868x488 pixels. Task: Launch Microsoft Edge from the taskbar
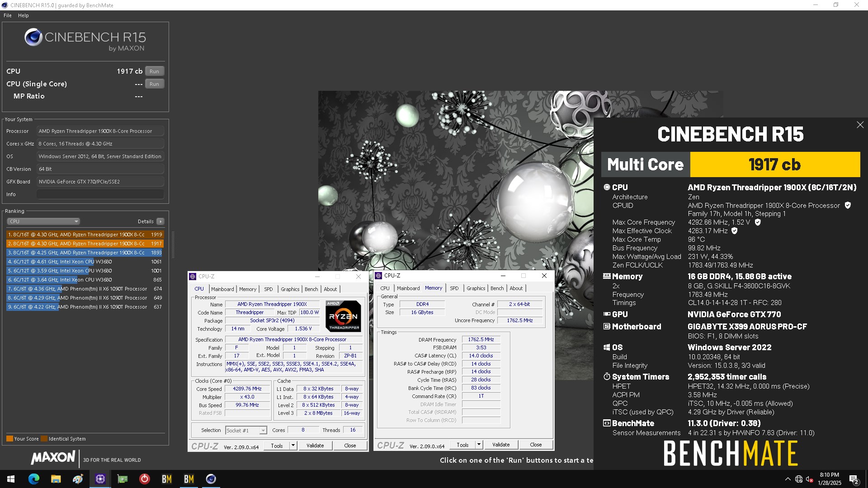pyautogui.click(x=33, y=479)
